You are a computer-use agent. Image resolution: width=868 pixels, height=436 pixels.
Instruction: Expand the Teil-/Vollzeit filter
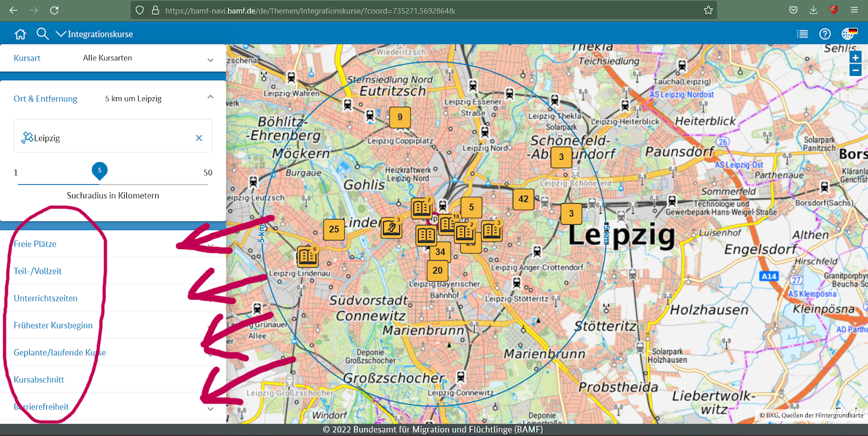[113, 271]
